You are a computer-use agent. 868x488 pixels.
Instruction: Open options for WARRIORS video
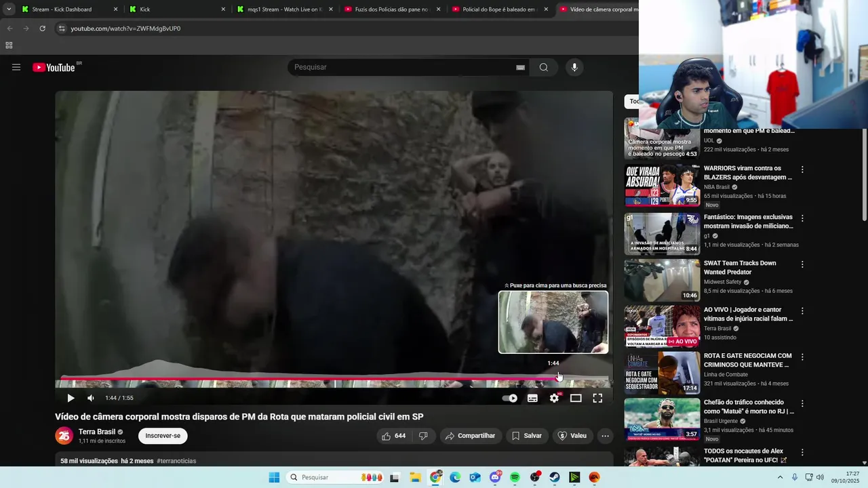[x=802, y=169]
